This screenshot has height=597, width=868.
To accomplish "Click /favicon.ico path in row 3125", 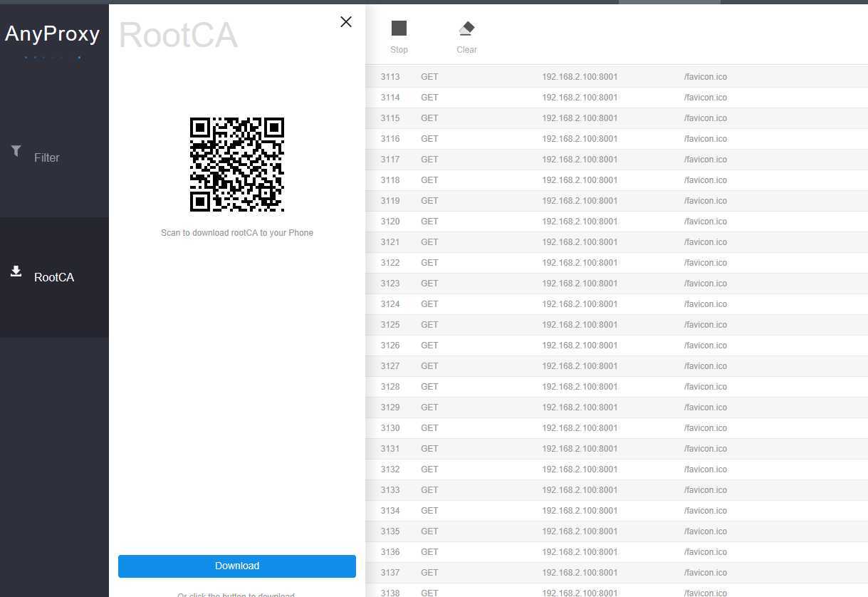I will [706, 325].
